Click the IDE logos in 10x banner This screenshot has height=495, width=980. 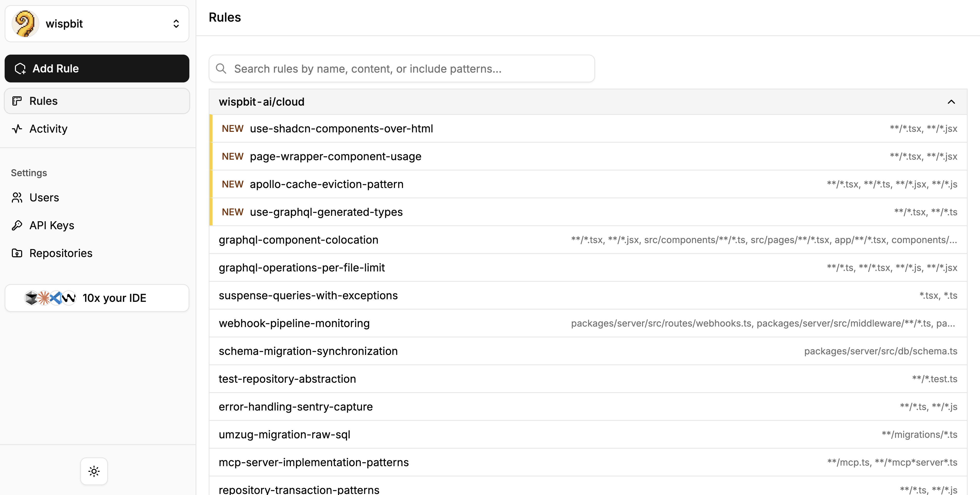pos(50,298)
